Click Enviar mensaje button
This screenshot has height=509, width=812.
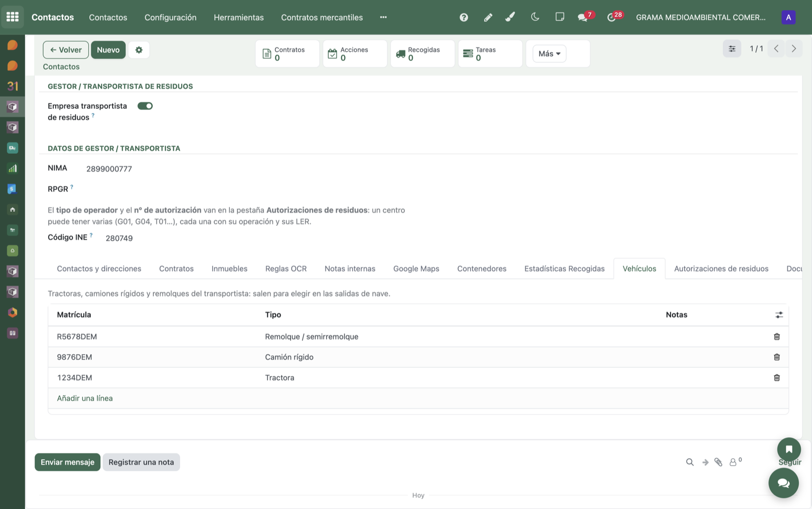[67, 462]
